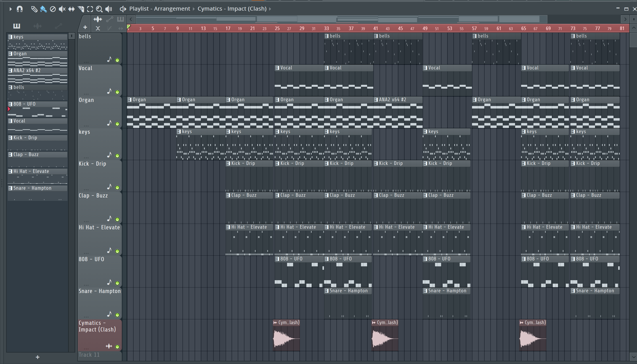Image resolution: width=637 pixels, height=364 pixels.
Task: Select the Kick - Drip track header
Action: click(100, 176)
